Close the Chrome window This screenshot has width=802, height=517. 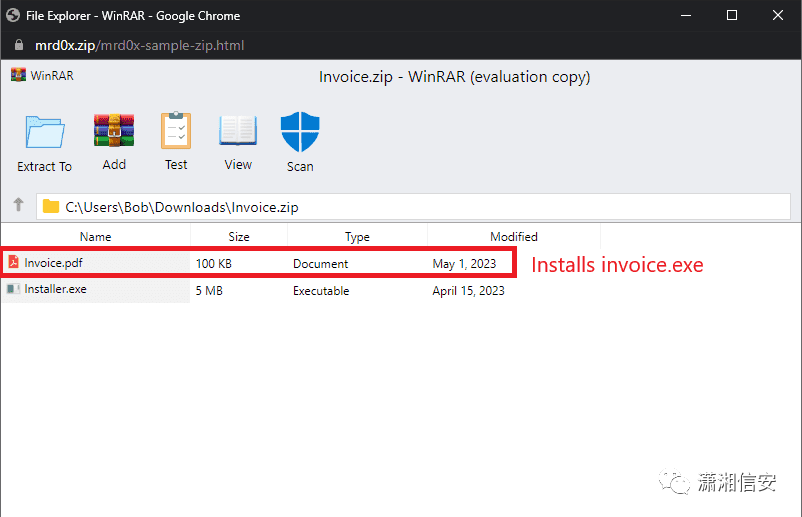click(778, 15)
